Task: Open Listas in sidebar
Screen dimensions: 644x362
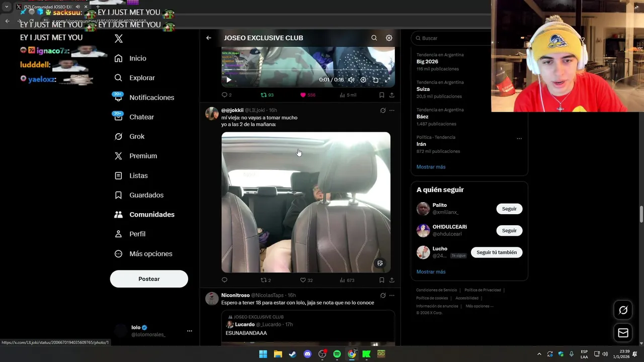Action: pos(131,175)
